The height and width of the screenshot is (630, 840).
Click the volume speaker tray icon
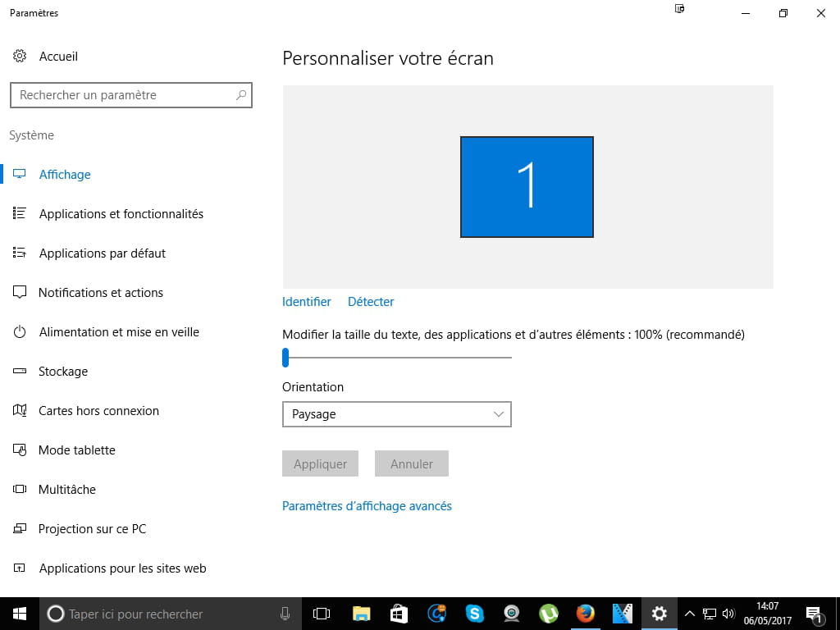(728, 614)
